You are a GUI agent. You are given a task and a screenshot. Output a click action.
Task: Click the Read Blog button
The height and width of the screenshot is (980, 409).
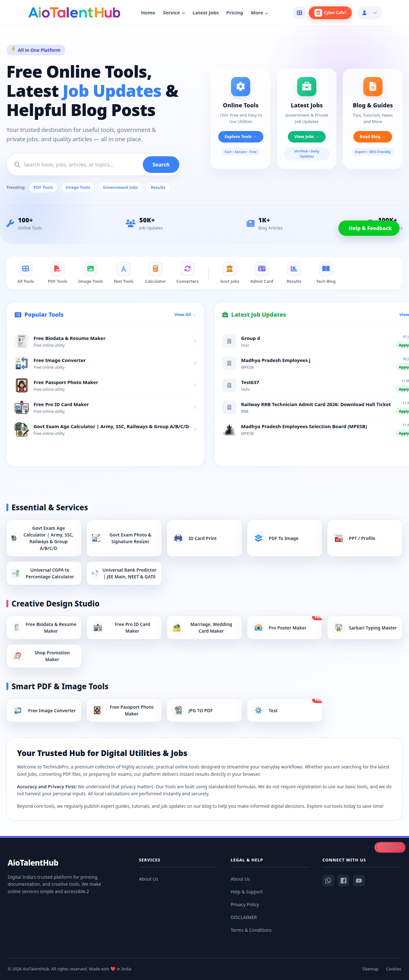point(373,136)
